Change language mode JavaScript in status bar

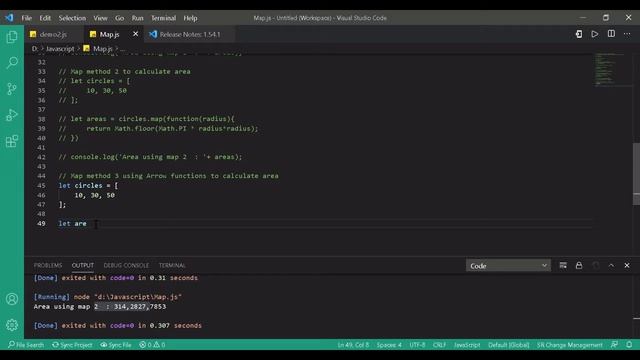467,345
